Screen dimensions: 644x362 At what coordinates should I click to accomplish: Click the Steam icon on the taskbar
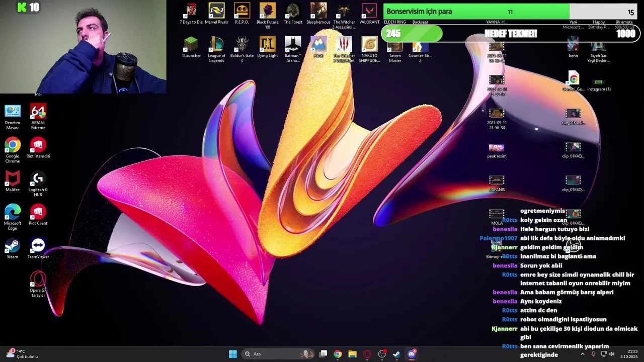pos(396,354)
